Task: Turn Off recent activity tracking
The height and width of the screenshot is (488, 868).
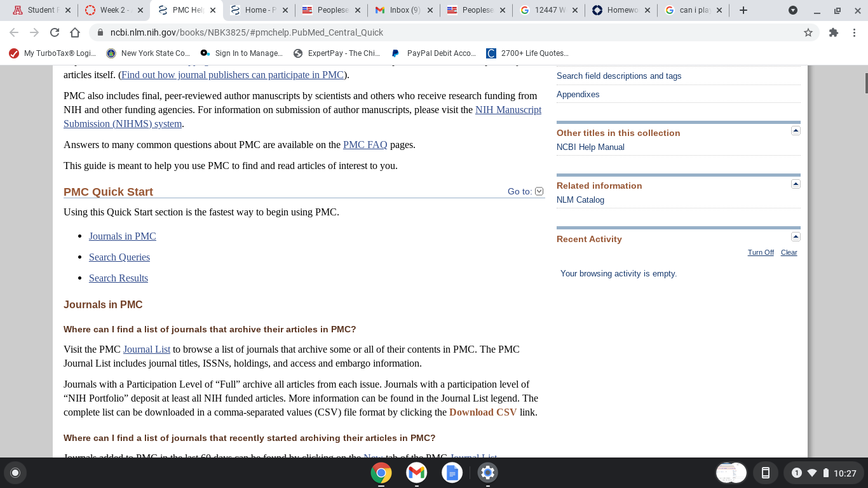Action: click(761, 252)
